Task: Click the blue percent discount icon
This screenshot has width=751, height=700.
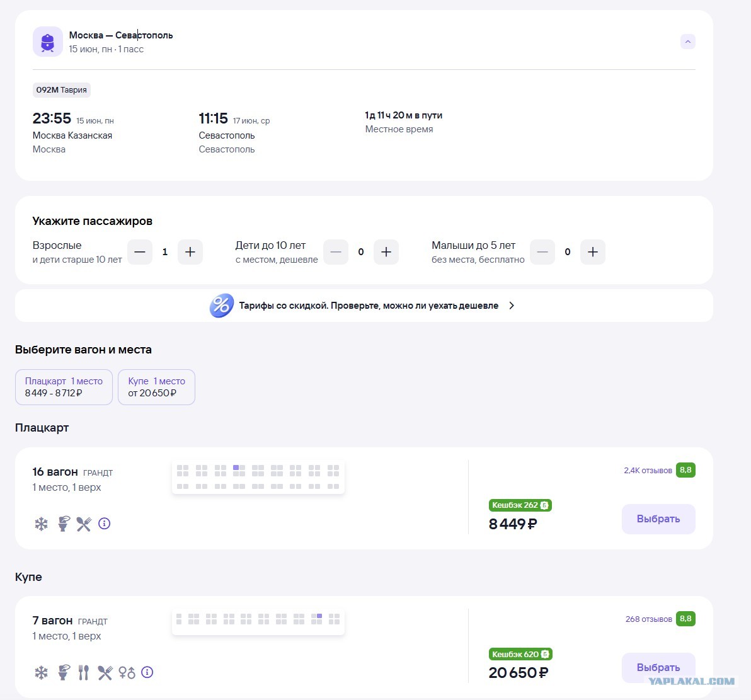Action: pos(221,305)
